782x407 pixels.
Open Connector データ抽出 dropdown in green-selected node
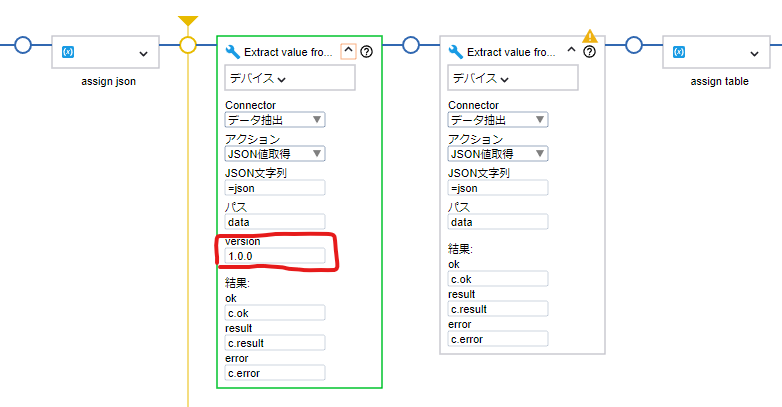(275, 120)
